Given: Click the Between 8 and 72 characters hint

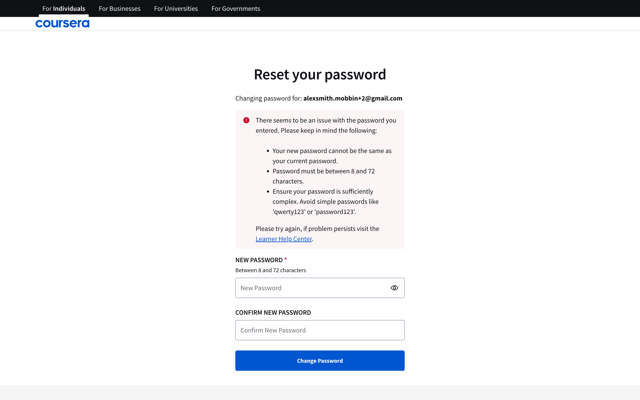Looking at the screenshot, I should pos(271,270).
